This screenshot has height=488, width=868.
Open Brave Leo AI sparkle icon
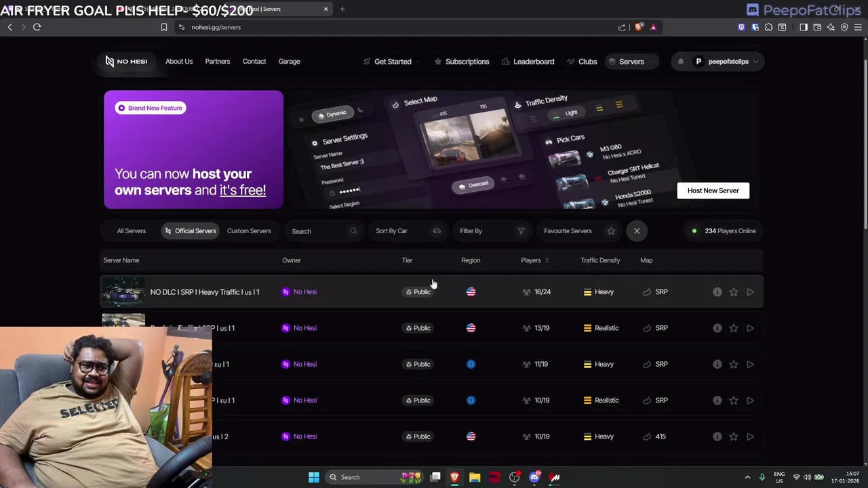tap(831, 27)
